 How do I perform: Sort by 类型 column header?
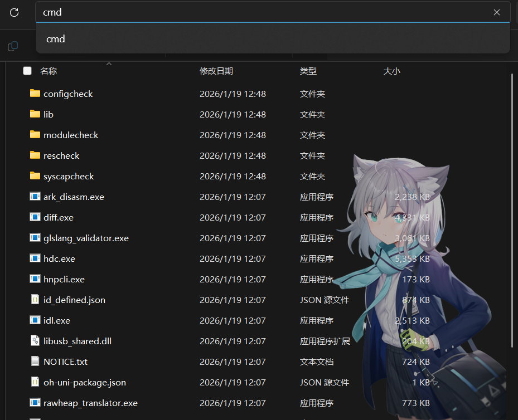pyautogui.click(x=308, y=71)
